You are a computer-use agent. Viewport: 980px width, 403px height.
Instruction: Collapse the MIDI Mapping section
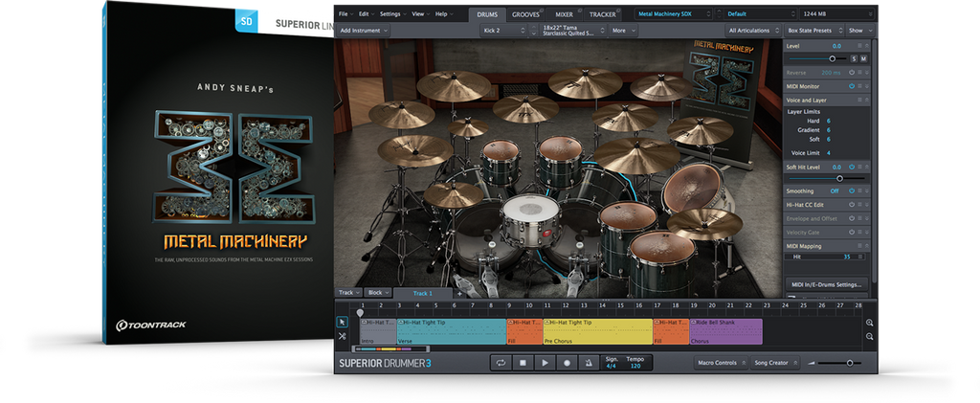866,246
